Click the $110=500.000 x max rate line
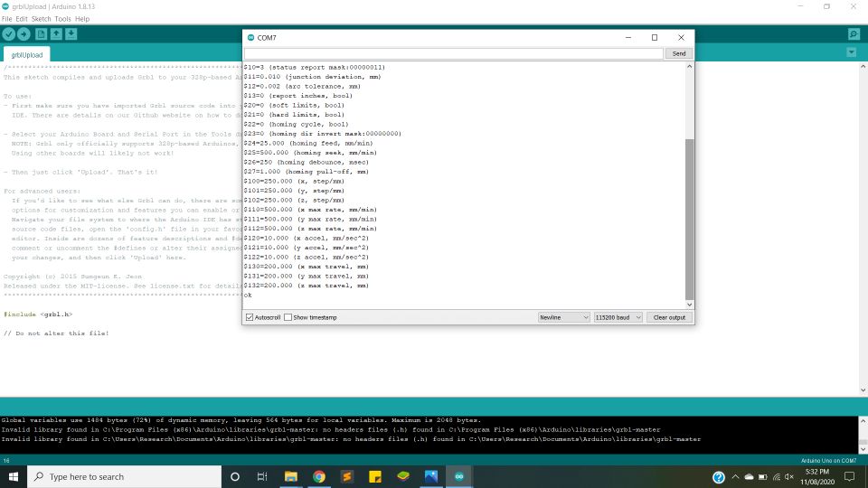Image resolution: width=868 pixels, height=488 pixels. pos(310,210)
